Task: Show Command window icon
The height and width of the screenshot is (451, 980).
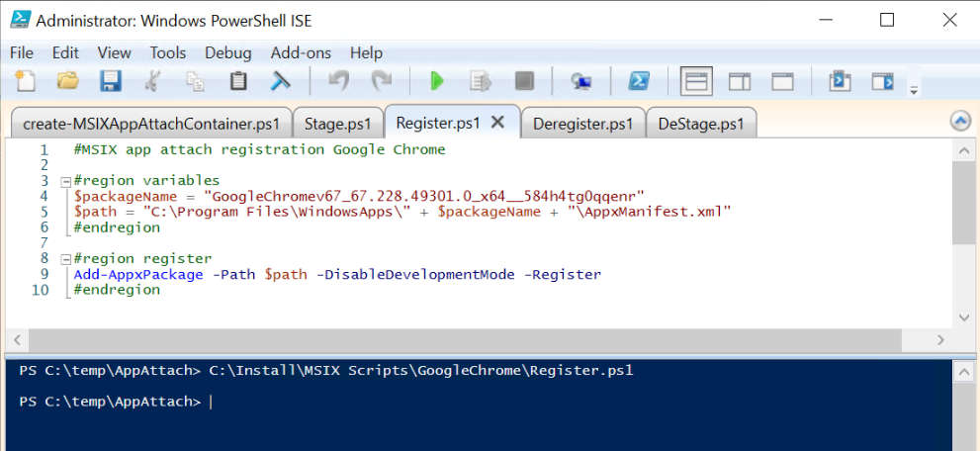Action: pos(840,81)
